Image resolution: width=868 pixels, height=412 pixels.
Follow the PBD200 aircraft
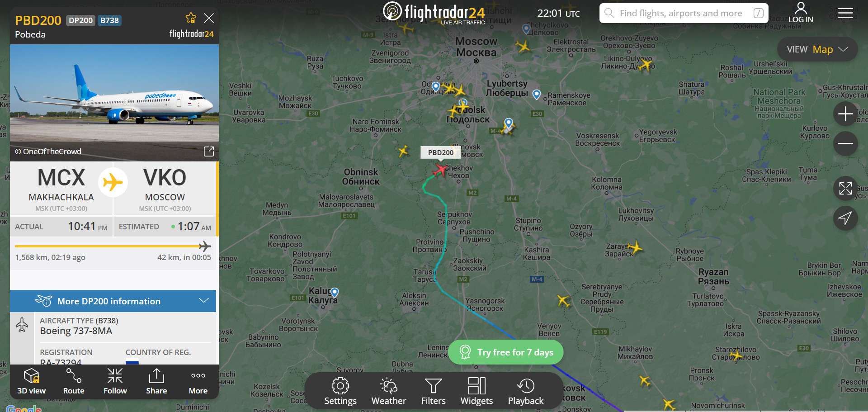115,382
